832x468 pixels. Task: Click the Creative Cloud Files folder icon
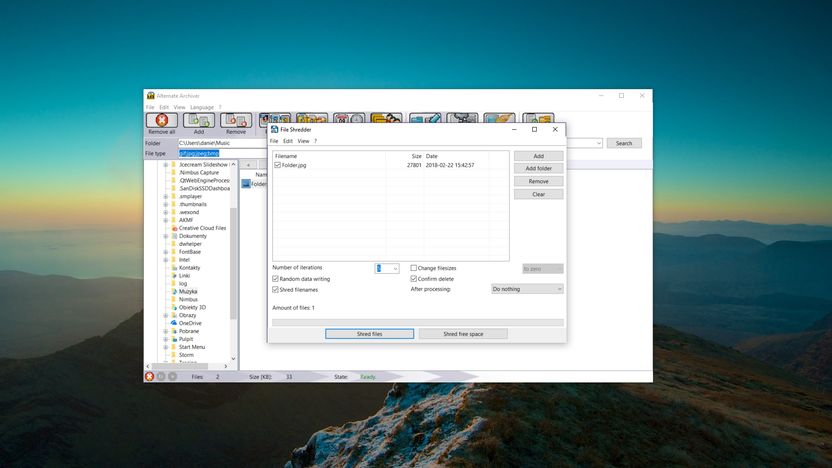tap(174, 228)
